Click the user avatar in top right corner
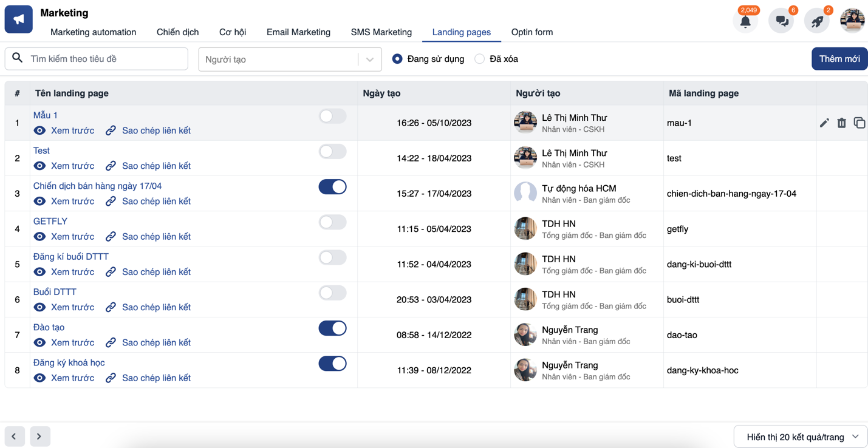 click(852, 20)
